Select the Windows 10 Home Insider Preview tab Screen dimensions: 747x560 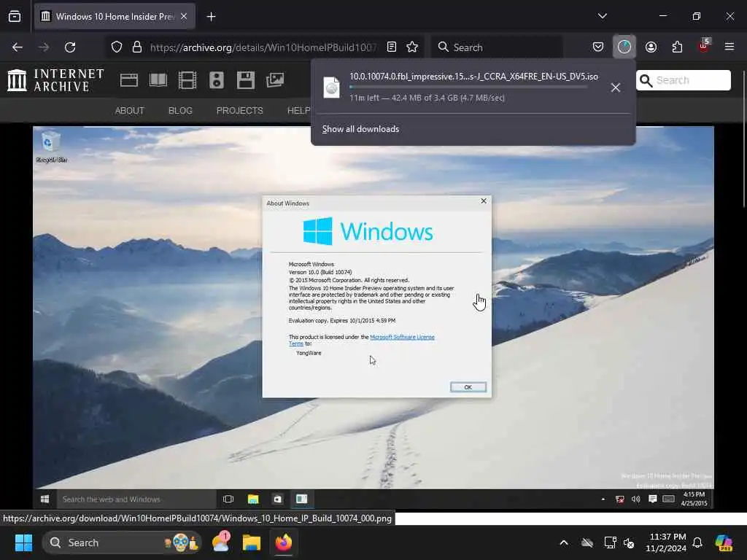(x=115, y=17)
